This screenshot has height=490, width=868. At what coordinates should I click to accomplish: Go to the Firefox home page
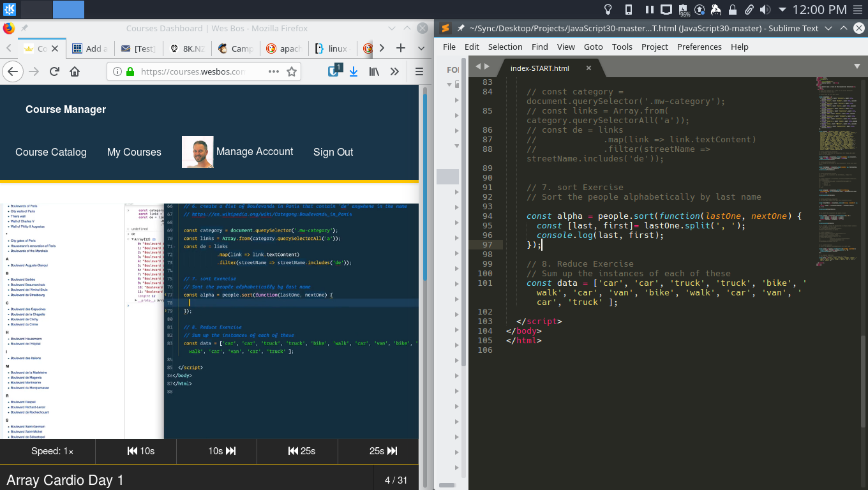pyautogui.click(x=75, y=71)
